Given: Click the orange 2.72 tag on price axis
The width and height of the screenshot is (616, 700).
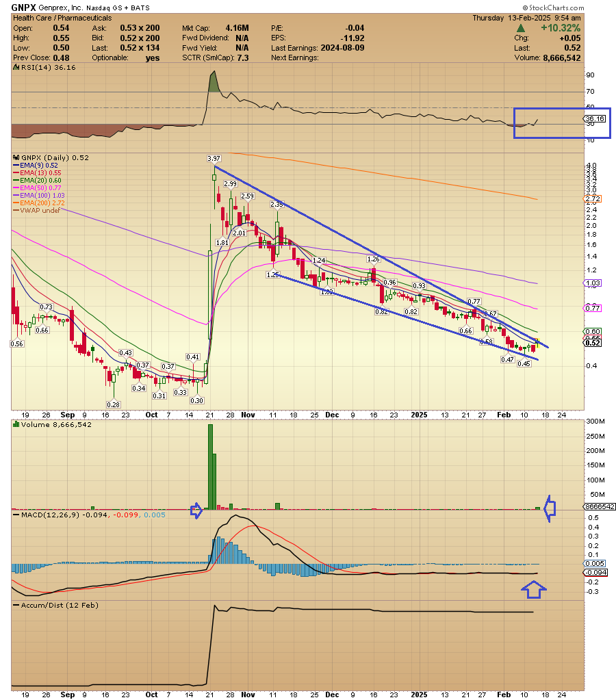Looking at the screenshot, I should click(x=593, y=198).
